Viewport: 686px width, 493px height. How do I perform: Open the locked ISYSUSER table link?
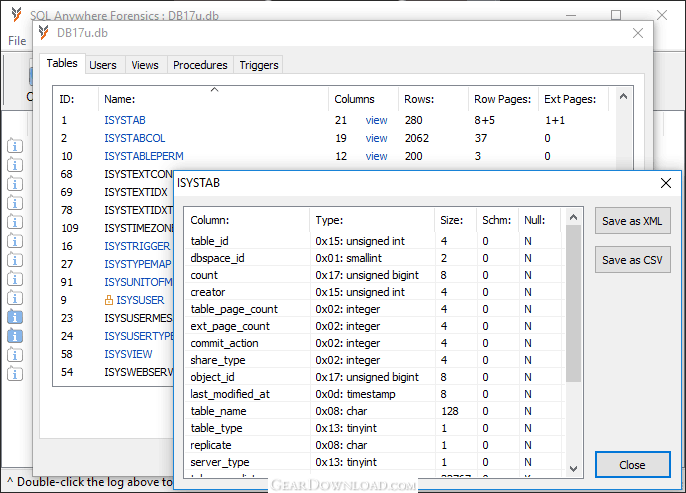(x=140, y=300)
